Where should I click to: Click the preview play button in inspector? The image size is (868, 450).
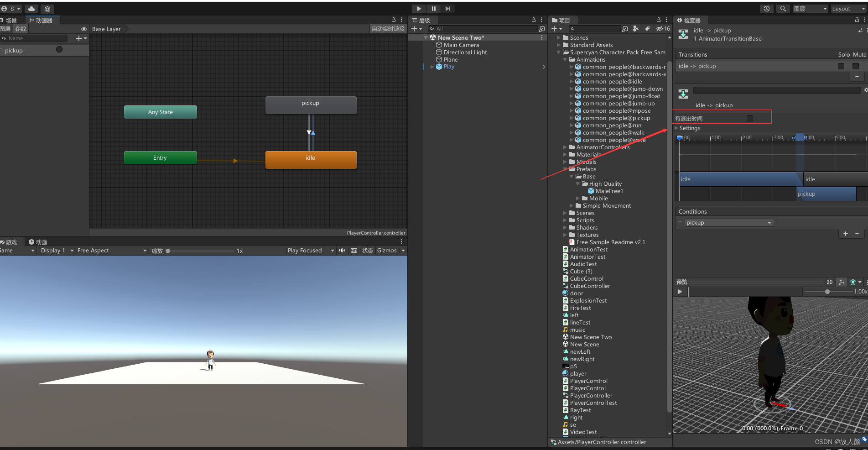coord(680,292)
